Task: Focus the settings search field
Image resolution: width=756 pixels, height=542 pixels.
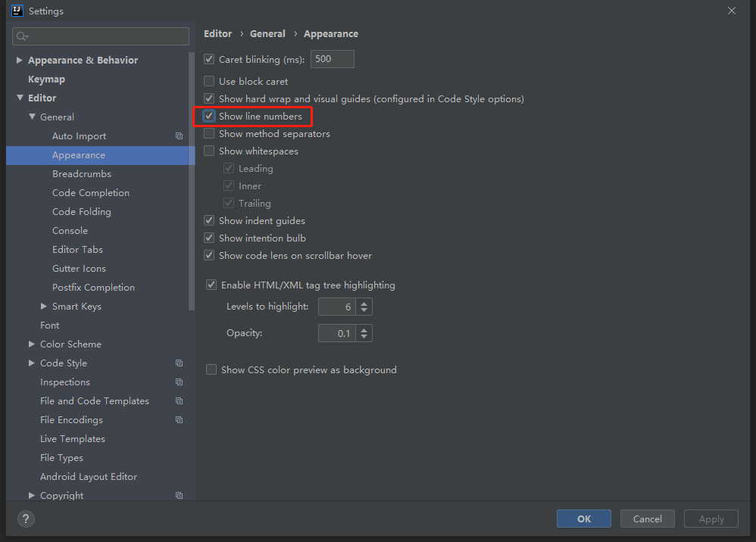Action: point(101,36)
